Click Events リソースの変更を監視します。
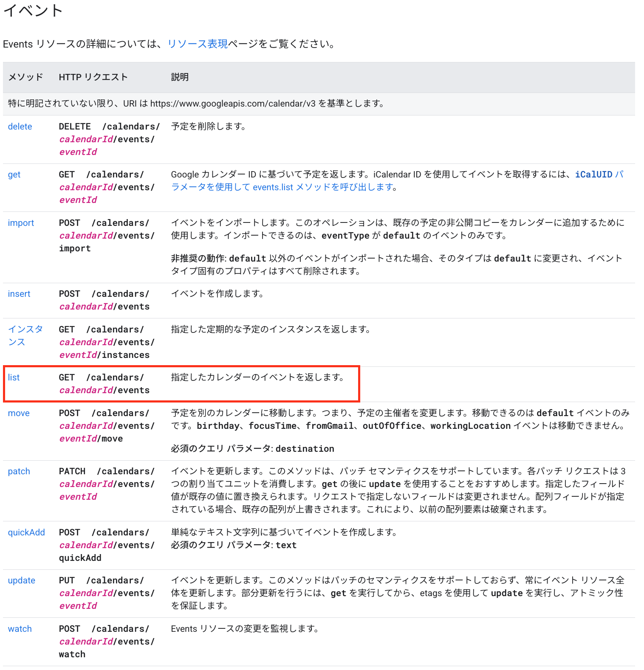This screenshot has height=670, width=644. [x=245, y=629]
